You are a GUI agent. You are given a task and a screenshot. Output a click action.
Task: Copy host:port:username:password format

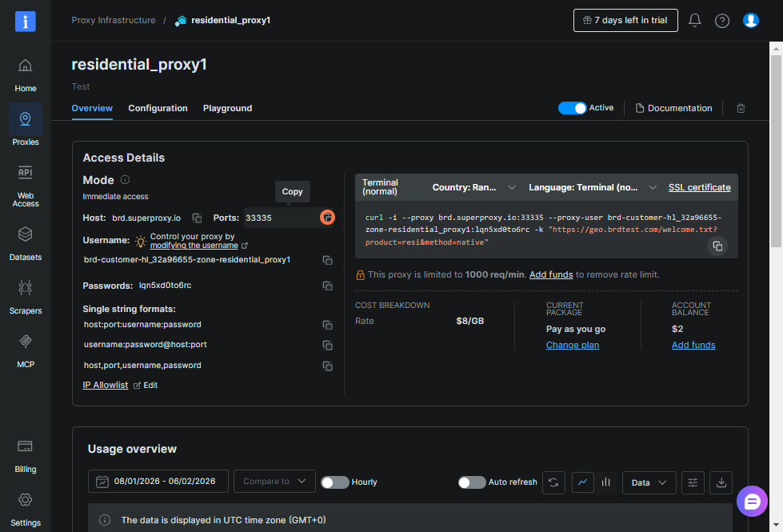coord(327,325)
